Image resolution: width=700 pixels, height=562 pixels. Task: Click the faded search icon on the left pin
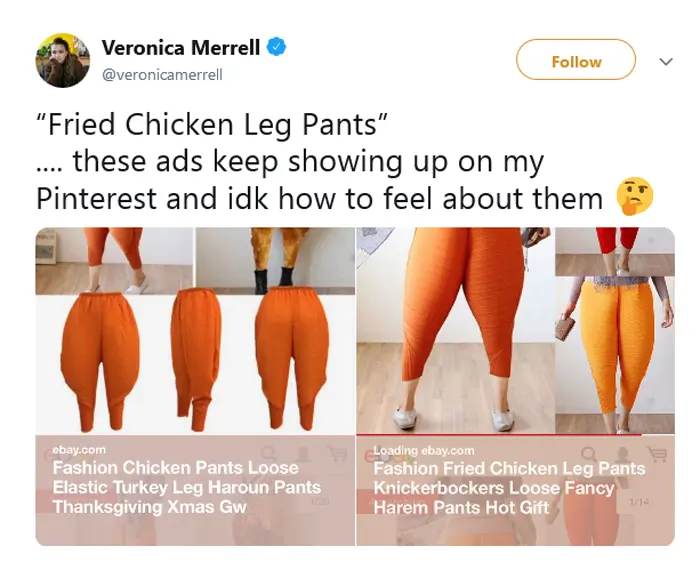click(268, 454)
